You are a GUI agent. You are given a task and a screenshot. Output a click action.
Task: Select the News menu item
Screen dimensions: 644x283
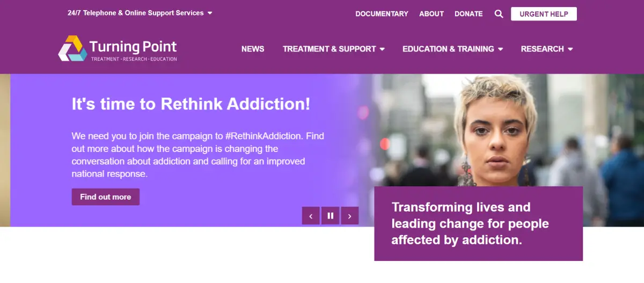[x=253, y=49]
